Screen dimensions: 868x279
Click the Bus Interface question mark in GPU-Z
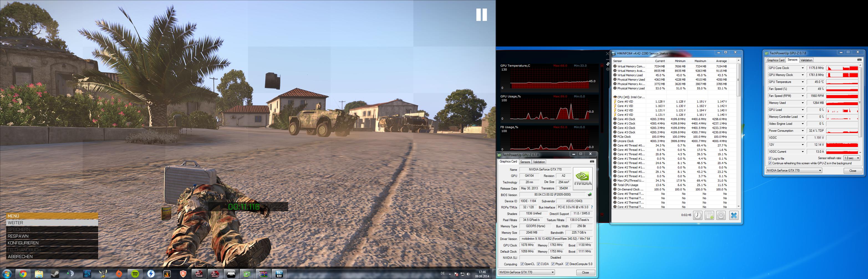pos(592,207)
